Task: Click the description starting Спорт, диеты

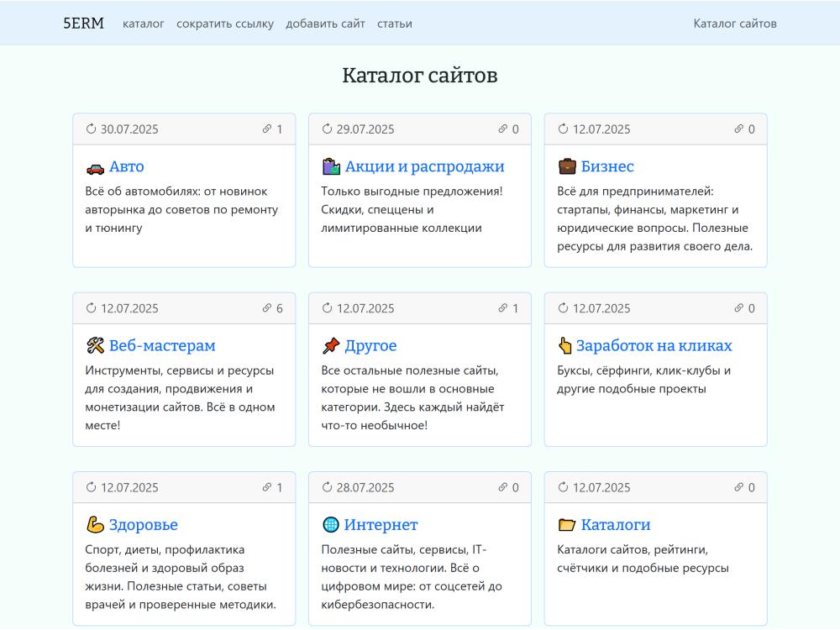Action: pyautogui.click(x=181, y=576)
